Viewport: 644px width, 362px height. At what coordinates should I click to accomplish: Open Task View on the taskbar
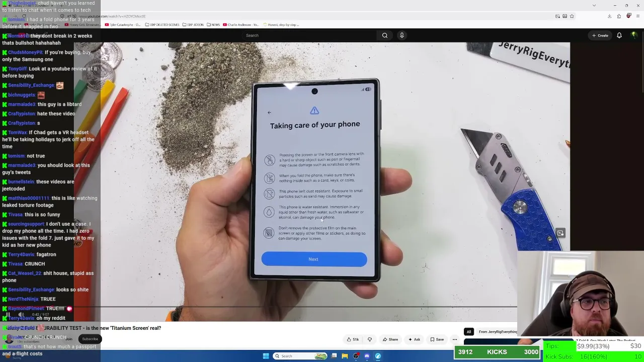click(334, 356)
